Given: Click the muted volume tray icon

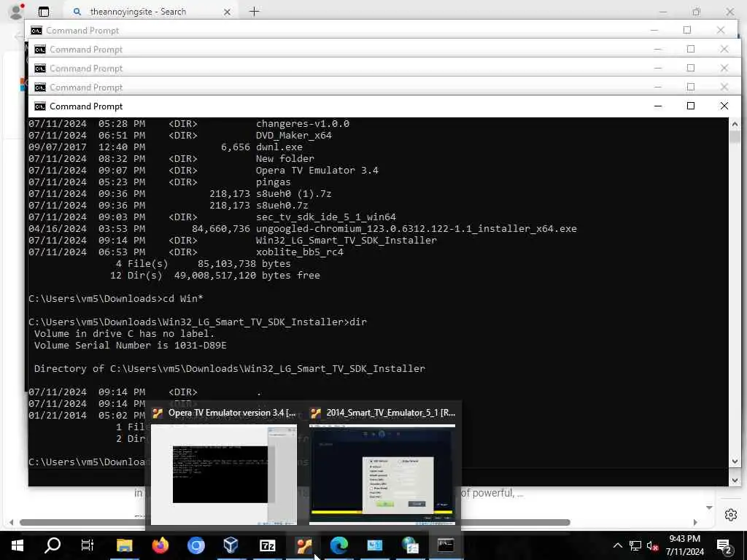Looking at the screenshot, I should (x=652, y=545).
